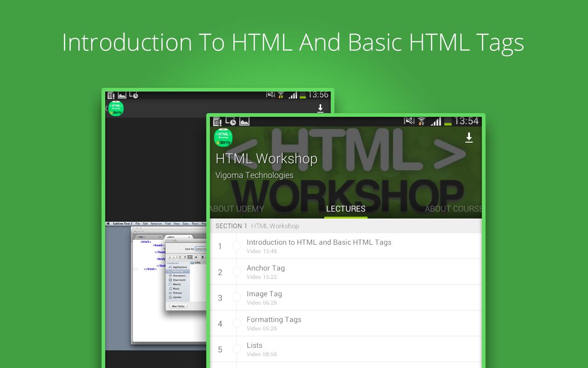Tap the mute/vibrate status icon
The width and height of the screenshot is (588, 368).
pyautogui.click(x=409, y=121)
